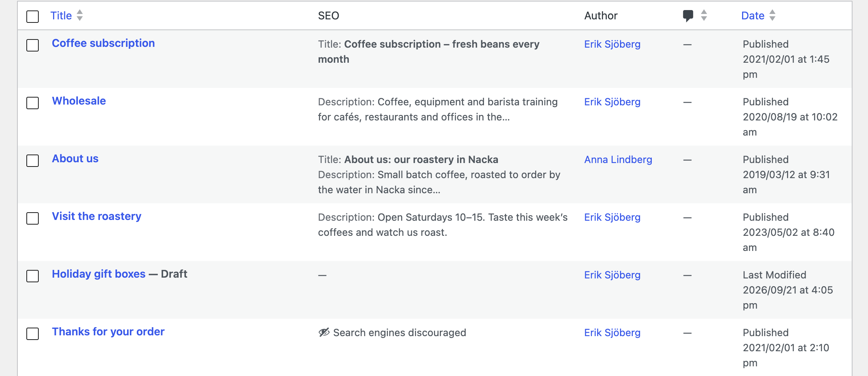The height and width of the screenshot is (376, 868).
Task: Toggle the select-all checkbox in header
Action: coord(33,17)
